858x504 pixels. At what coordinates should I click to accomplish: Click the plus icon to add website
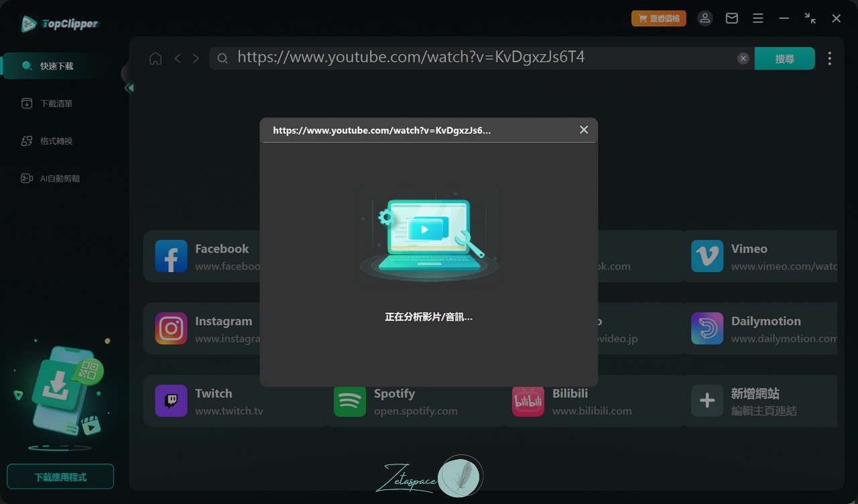click(x=707, y=401)
